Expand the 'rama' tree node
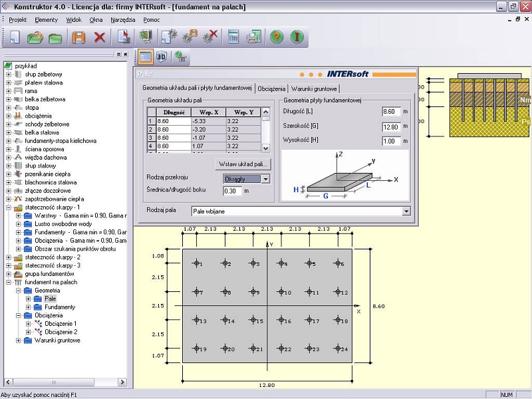 tap(9, 91)
